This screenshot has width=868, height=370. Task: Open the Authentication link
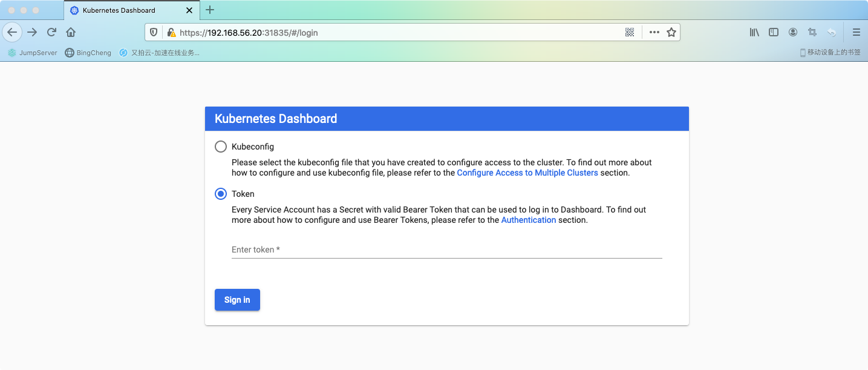(529, 220)
